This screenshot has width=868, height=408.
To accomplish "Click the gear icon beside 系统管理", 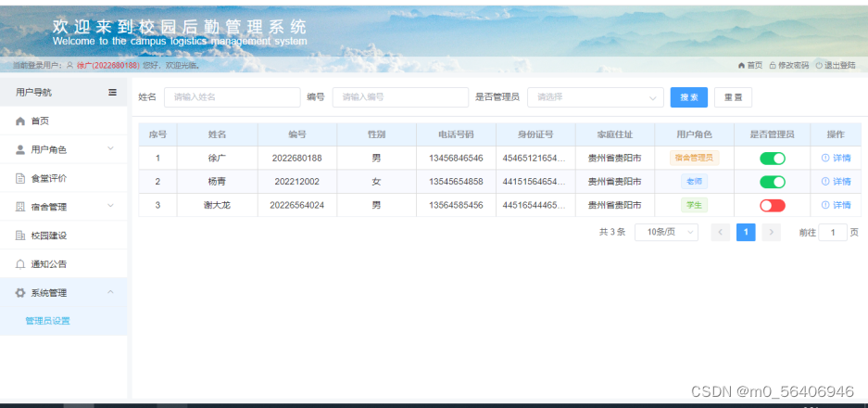I will [x=20, y=293].
